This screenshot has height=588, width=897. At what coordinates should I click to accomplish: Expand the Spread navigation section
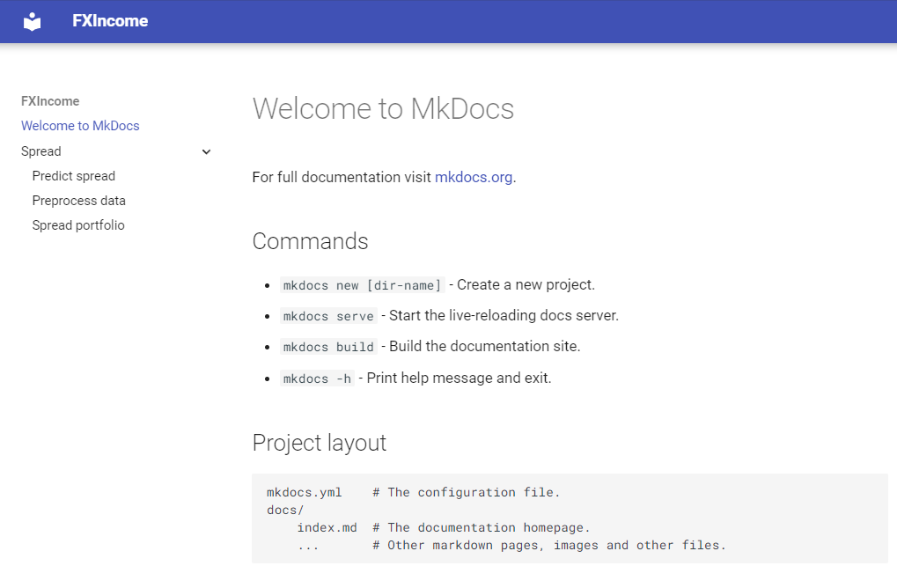[x=206, y=151]
